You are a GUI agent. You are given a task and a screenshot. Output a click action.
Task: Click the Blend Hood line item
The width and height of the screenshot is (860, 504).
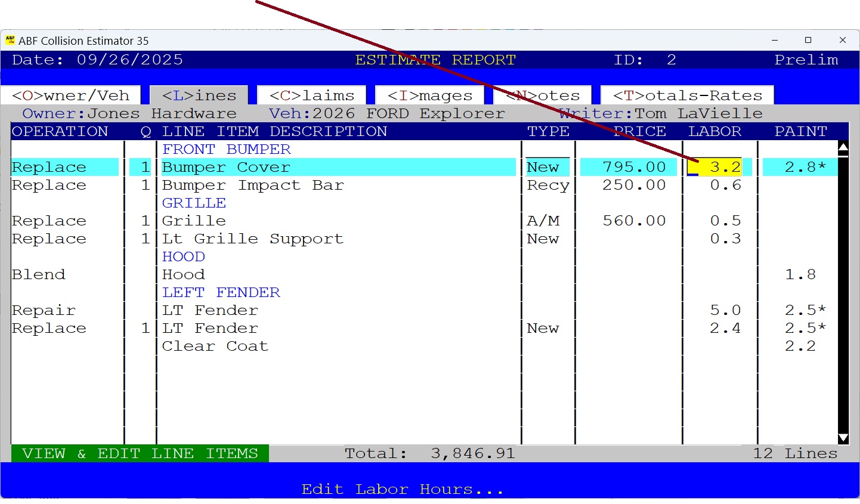tap(183, 274)
